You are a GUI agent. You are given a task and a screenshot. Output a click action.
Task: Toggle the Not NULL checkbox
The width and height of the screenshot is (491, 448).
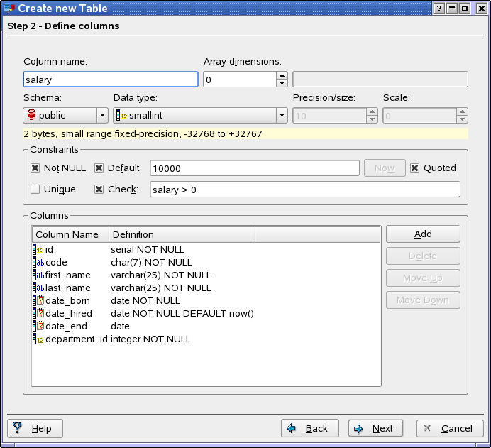click(x=35, y=168)
